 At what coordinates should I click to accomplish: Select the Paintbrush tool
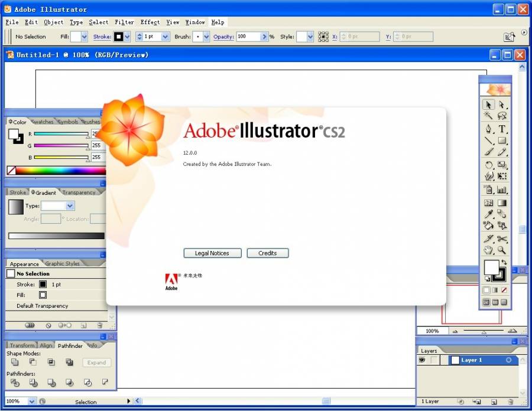(489, 152)
